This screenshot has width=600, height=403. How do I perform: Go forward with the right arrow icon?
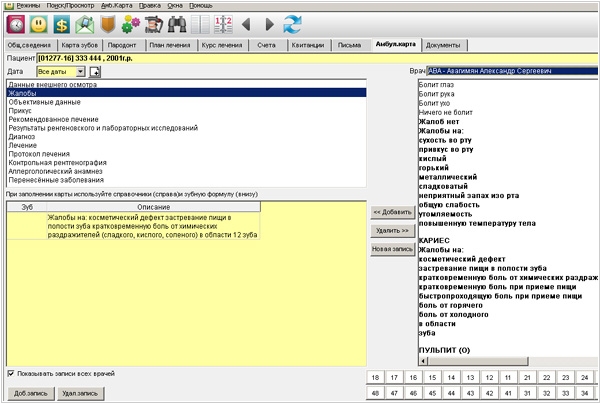coord(269,24)
